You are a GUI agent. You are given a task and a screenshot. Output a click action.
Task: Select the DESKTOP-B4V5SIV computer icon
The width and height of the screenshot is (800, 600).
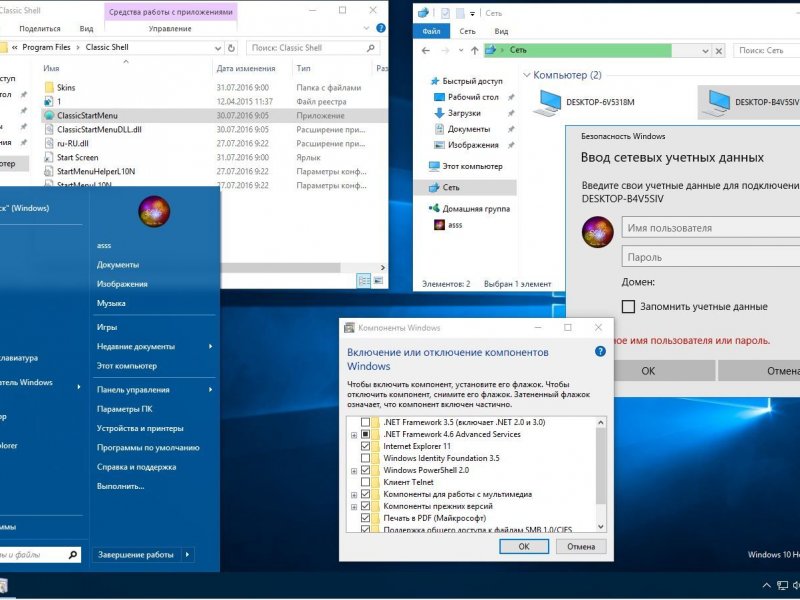click(716, 102)
